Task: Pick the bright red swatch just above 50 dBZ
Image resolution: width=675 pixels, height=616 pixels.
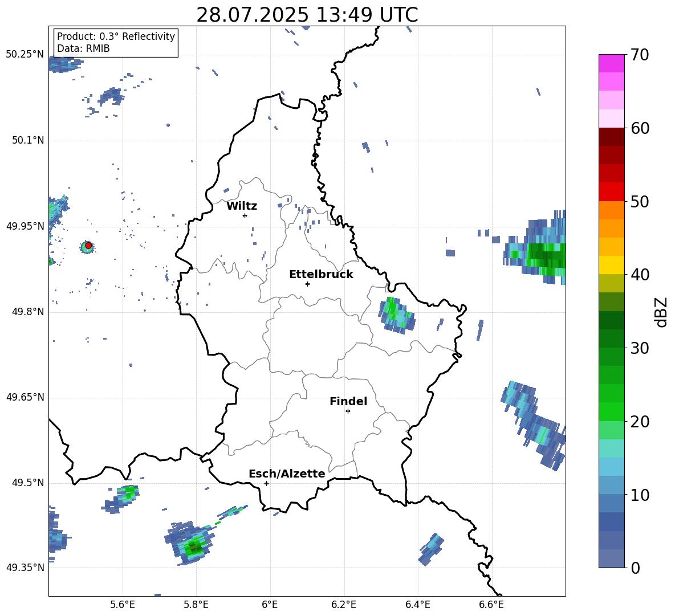Action: point(611,192)
